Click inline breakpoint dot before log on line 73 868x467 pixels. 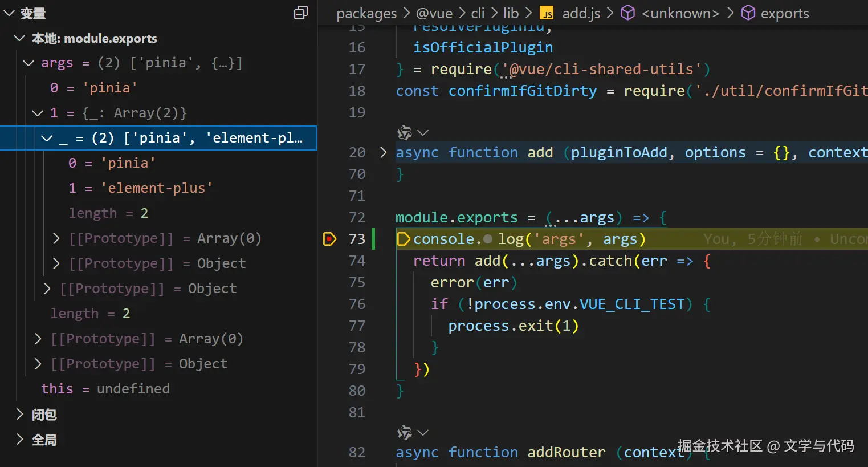point(488,239)
